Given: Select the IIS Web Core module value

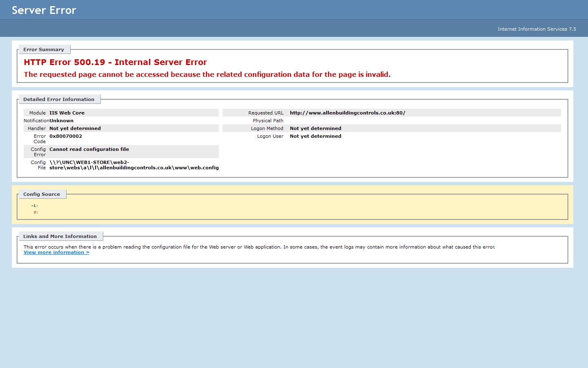Looking at the screenshot, I should tap(67, 113).
